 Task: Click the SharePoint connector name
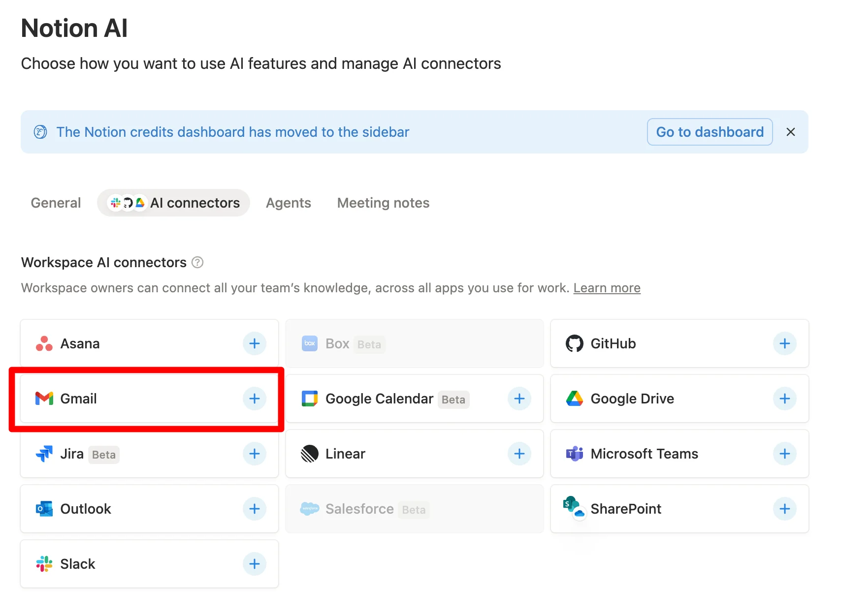coord(626,509)
